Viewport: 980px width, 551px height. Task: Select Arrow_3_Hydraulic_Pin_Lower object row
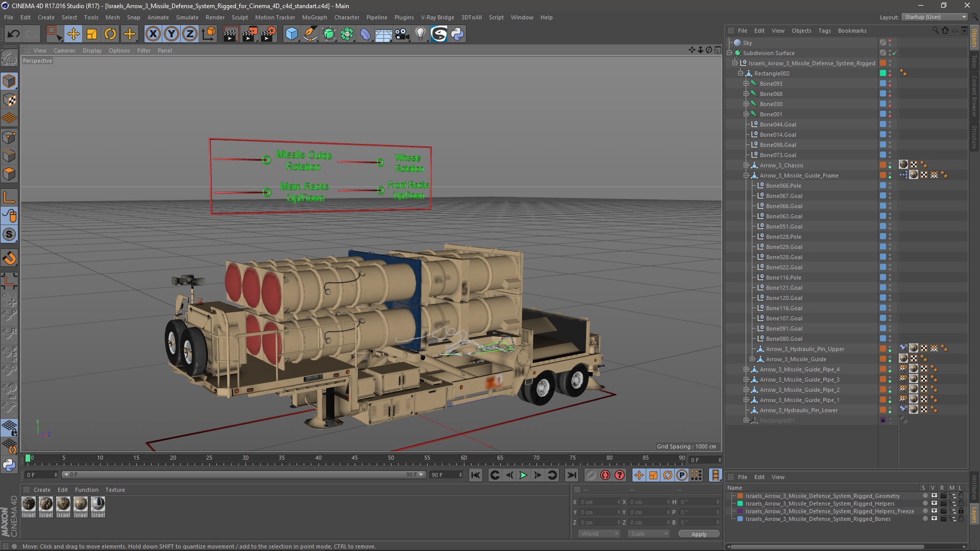point(798,410)
